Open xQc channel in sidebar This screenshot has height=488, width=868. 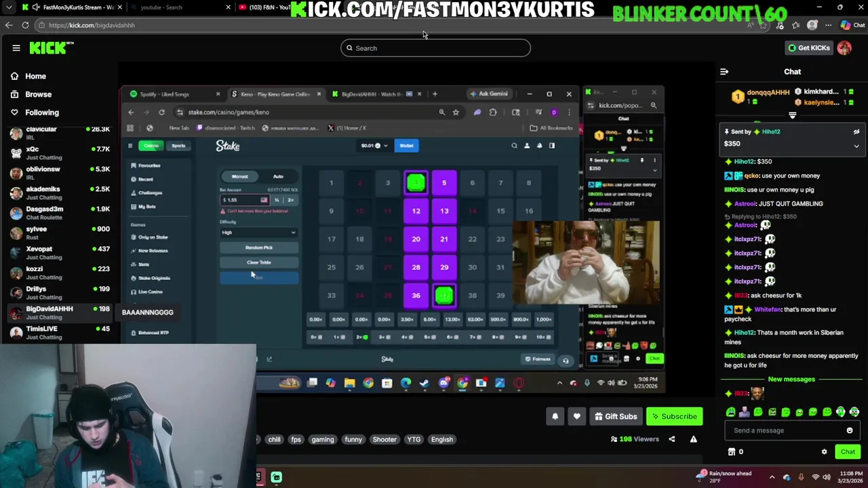point(60,153)
